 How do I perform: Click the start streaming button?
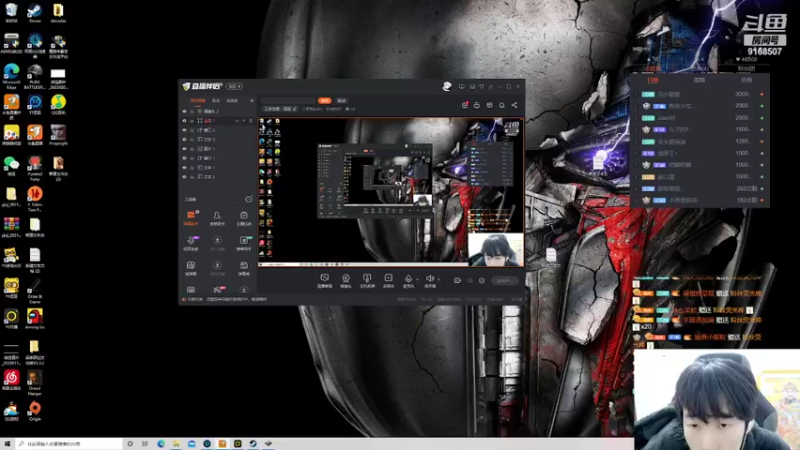(x=504, y=280)
